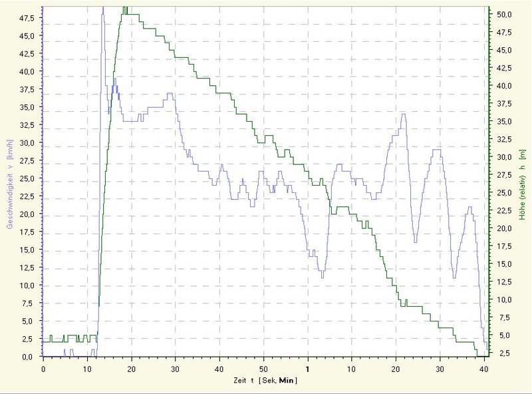Click the 50 seconds tick on time axis

point(264,368)
